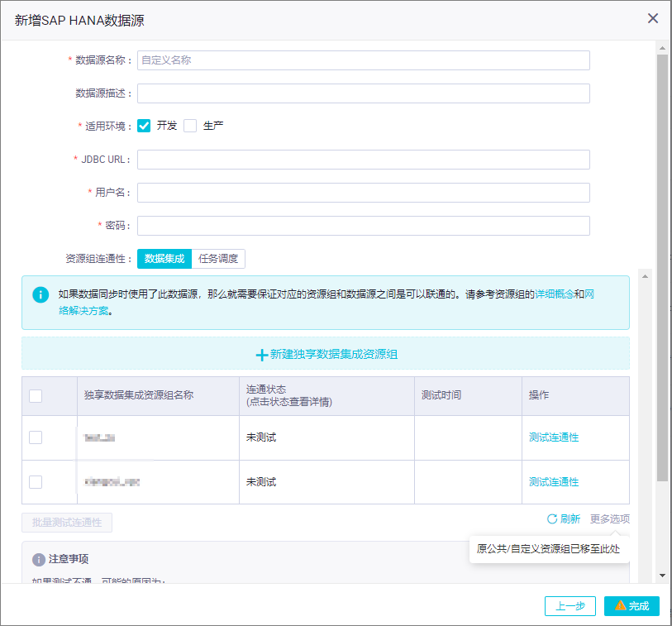This screenshot has width=672, height=626.
Task: Click the 原公共/自定义资源组已移至此处 tooltip
Action: pyautogui.click(x=549, y=549)
